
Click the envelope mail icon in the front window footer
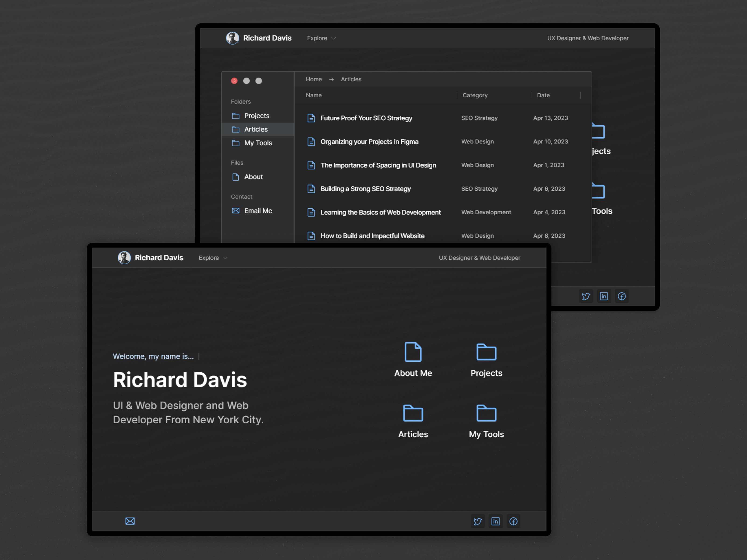(130, 521)
